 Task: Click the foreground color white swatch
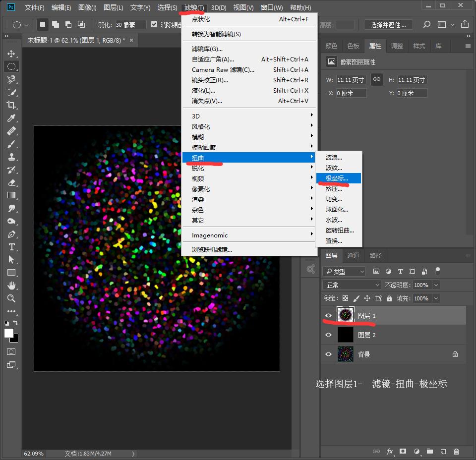(x=9, y=333)
